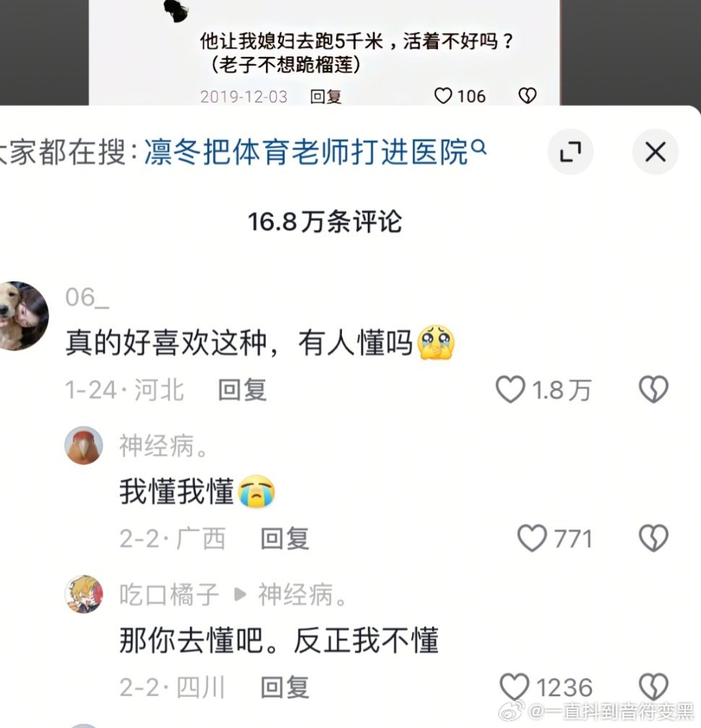Dislike the comment by 06_

click(x=653, y=390)
